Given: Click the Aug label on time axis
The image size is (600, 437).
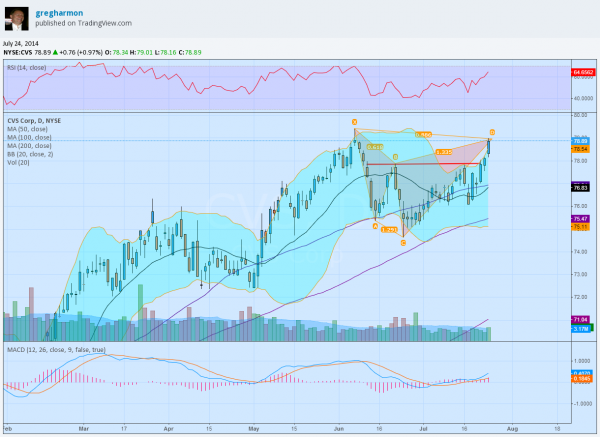Looking at the screenshot, I should pos(512,429).
